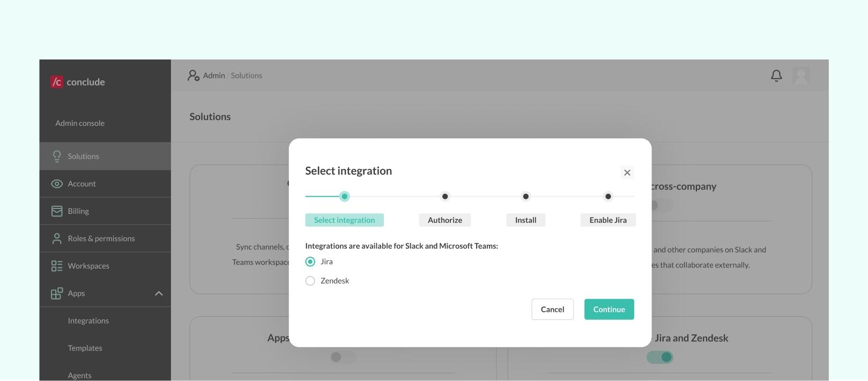Click the Account eye icon in sidebar
Image resolution: width=868 pixels, height=381 pixels.
coord(57,184)
